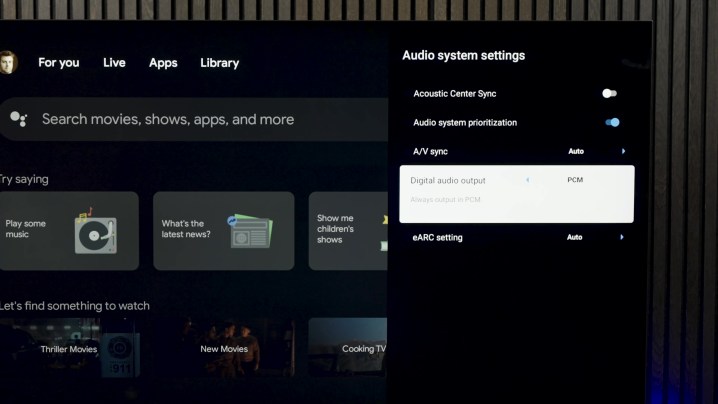Go to the Live tab
718x404 pixels.
[114, 62]
